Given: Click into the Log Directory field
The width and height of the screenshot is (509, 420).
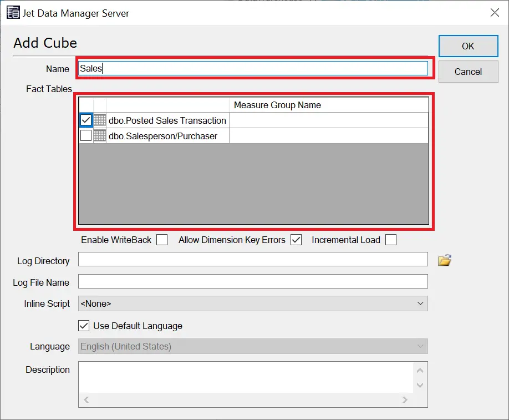Looking at the screenshot, I should [x=253, y=259].
